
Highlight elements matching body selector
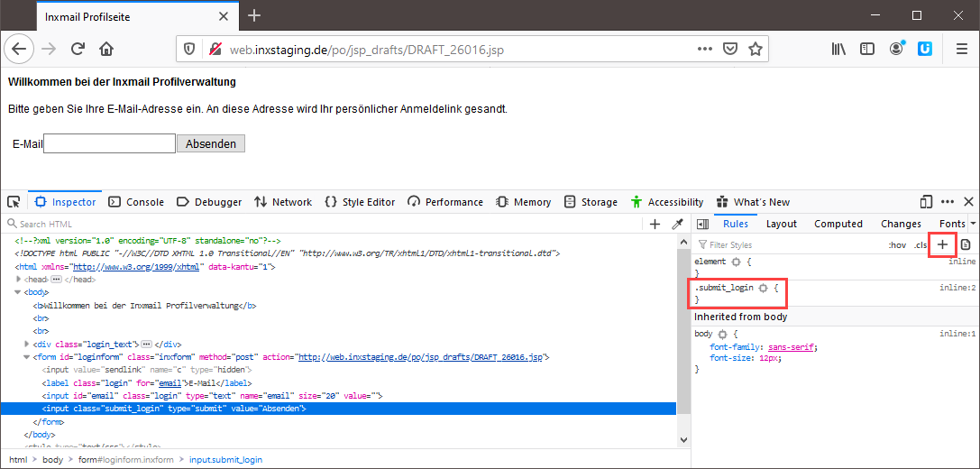click(x=722, y=335)
